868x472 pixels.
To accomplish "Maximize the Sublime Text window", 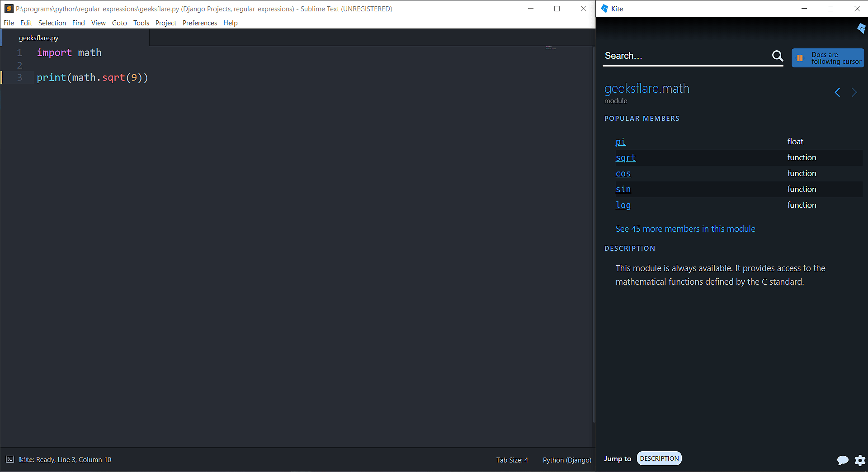I will 557,9.
